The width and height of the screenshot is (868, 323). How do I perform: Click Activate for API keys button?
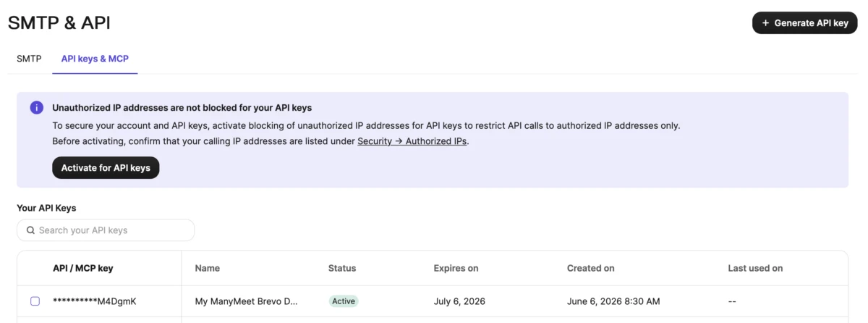(106, 167)
